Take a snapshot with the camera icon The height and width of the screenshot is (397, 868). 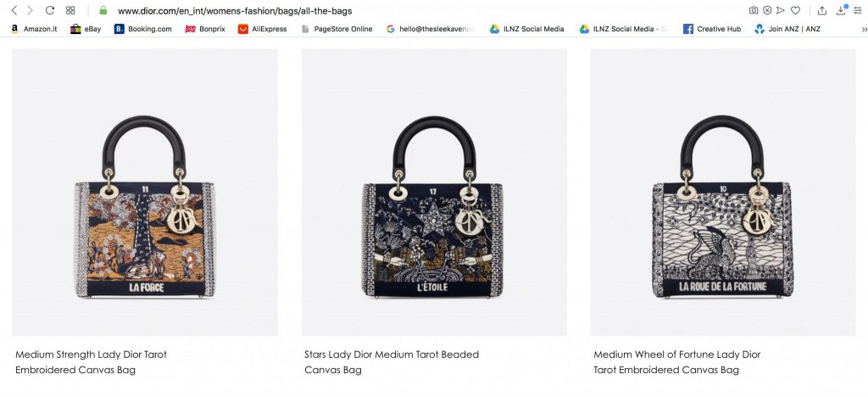754,11
